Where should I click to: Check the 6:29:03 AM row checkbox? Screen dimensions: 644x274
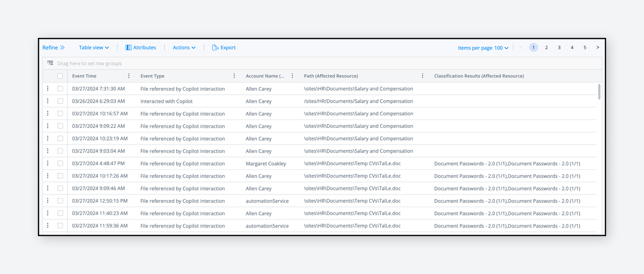point(60,101)
